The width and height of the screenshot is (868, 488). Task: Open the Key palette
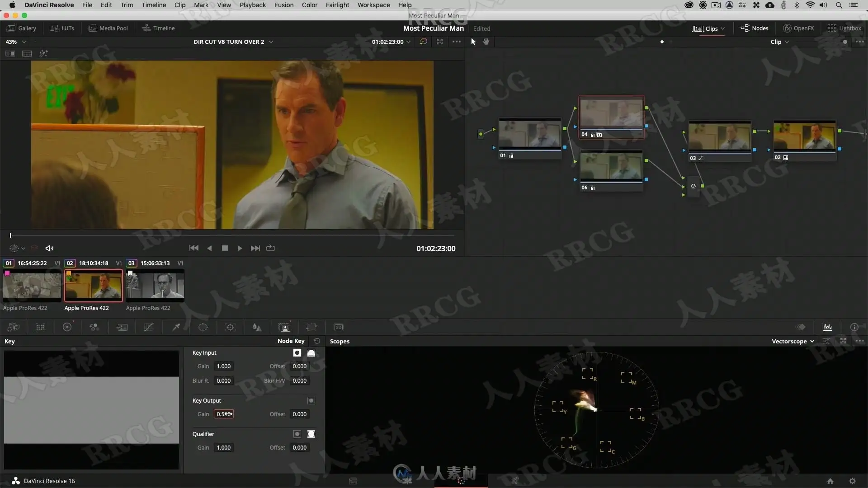pyautogui.click(x=284, y=327)
